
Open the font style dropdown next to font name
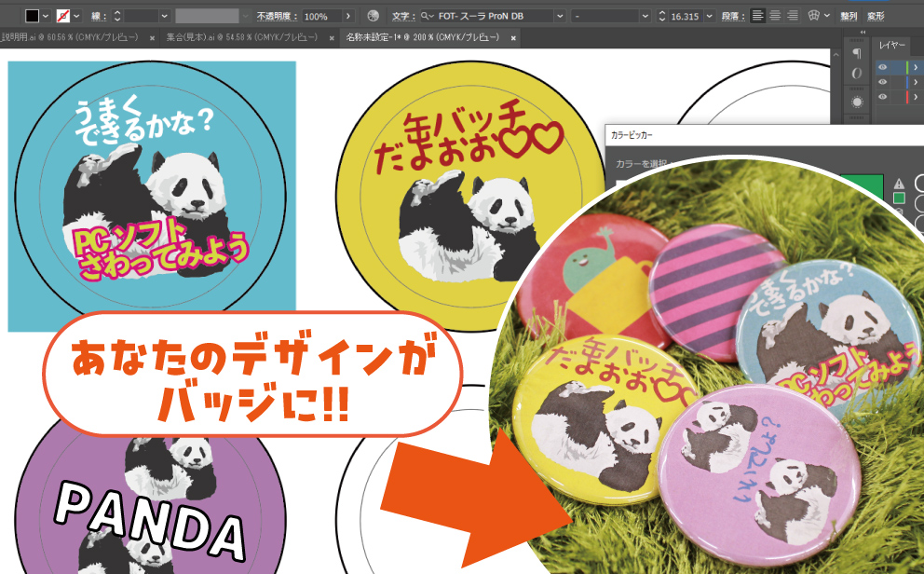pos(645,14)
